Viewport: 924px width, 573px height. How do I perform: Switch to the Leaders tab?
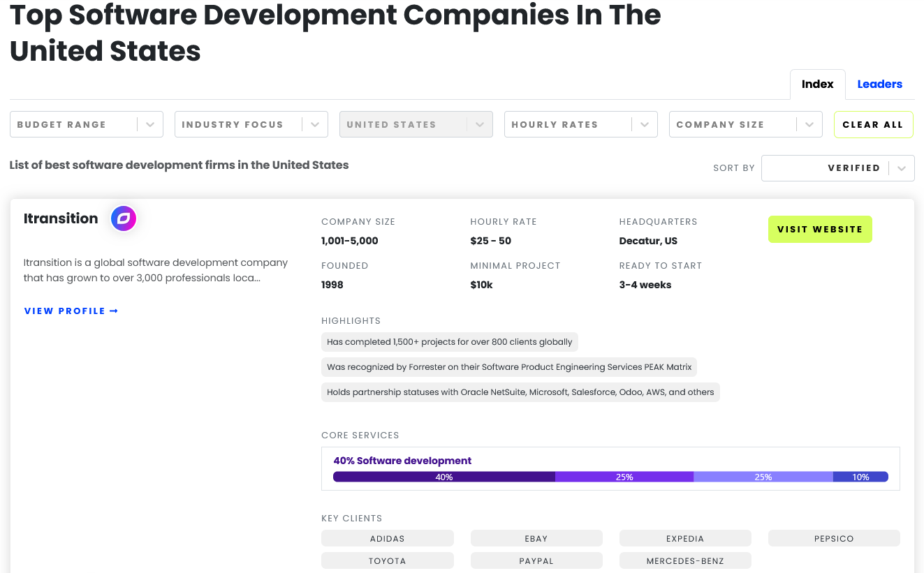[879, 84]
